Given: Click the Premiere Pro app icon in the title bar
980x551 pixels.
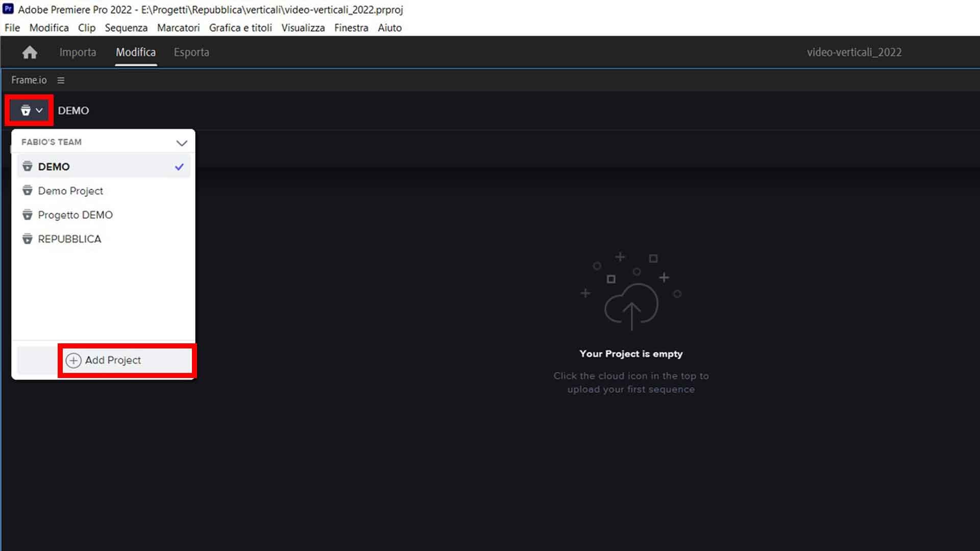Looking at the screenshot, I should point(8,9).
